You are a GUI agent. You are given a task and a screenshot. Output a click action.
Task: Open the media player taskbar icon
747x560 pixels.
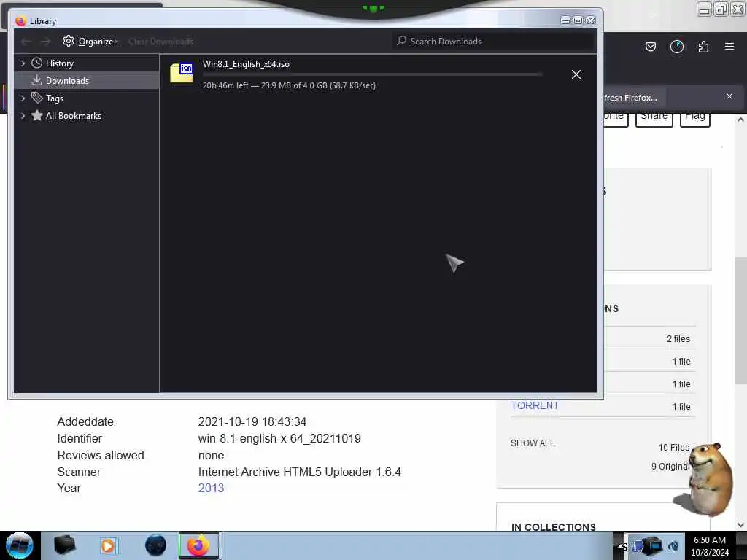point(108,545)
